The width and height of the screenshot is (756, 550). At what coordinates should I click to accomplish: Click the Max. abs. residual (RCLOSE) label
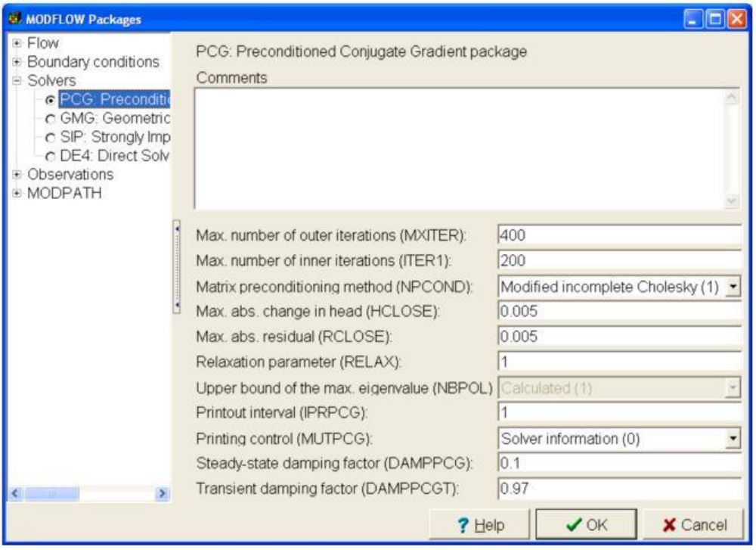293,336
